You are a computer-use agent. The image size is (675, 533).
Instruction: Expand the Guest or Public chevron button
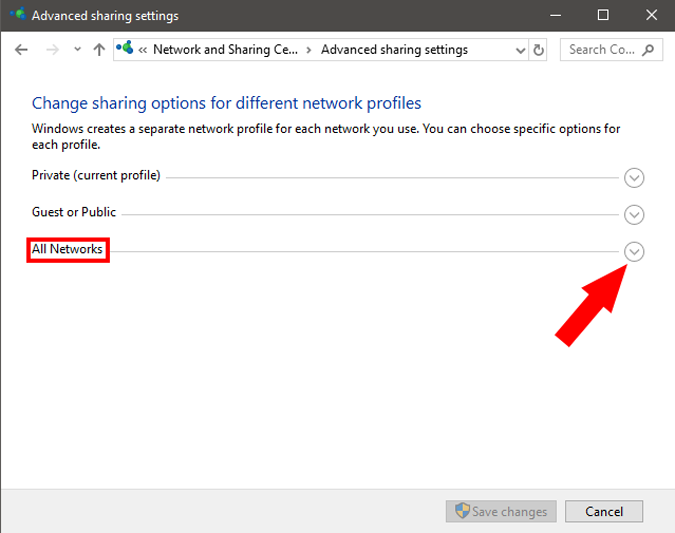pyautogui.click(x=634, y=215)
